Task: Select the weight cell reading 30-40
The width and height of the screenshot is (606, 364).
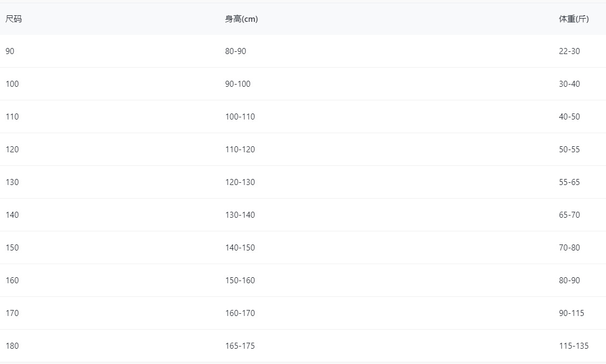Action: (x=569, y=84)
